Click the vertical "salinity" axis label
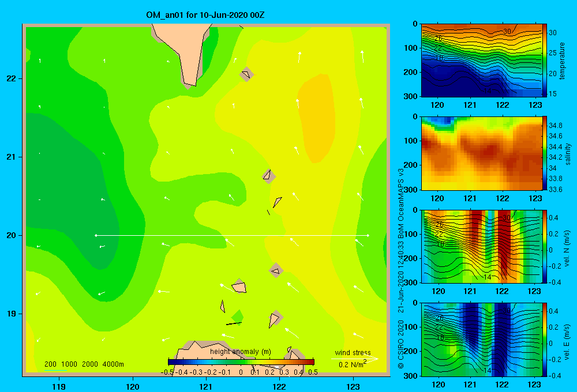This screenshot has width=577, height=392. (x=568, y=154)
